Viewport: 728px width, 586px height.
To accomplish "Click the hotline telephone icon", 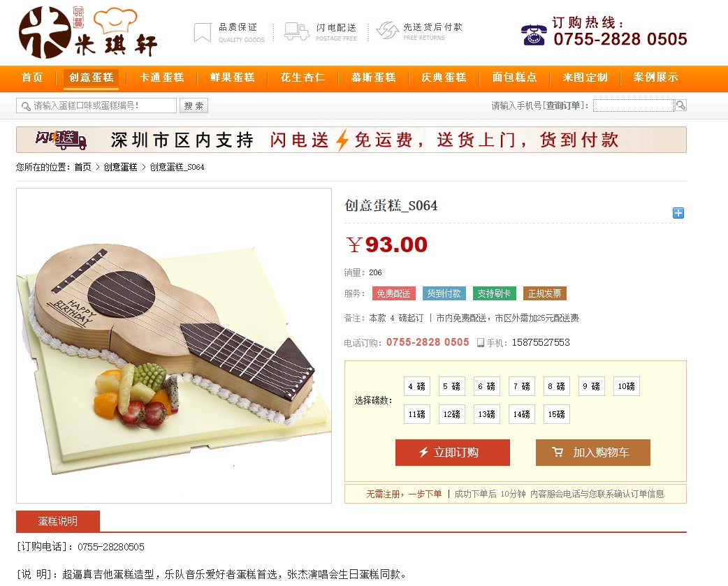I will click(534, 34).
